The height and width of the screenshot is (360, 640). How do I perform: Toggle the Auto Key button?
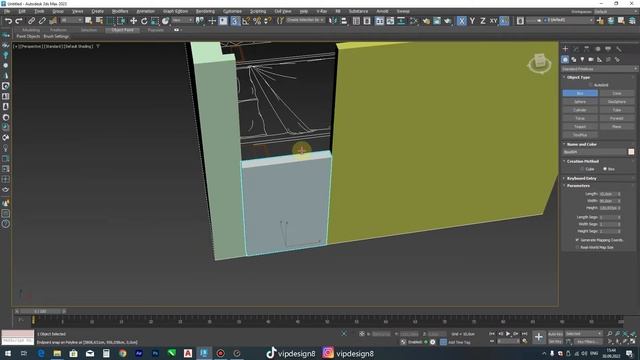click(x=555, y=334)
